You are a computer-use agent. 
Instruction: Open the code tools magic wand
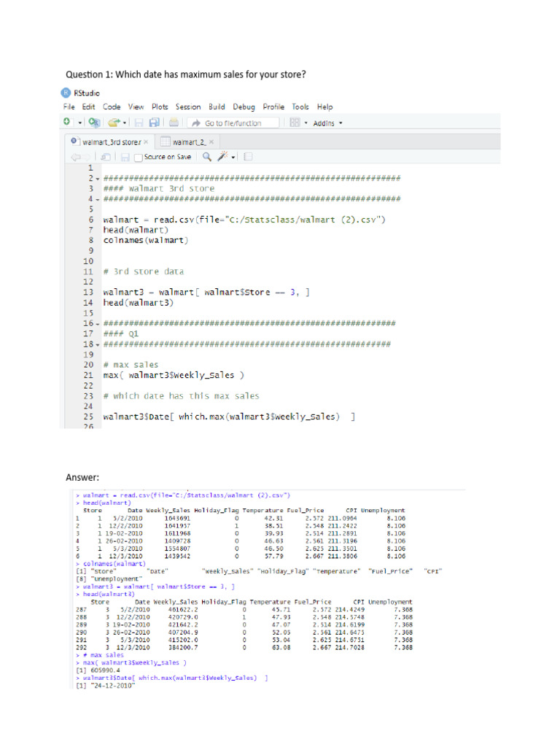pos(224,156)
